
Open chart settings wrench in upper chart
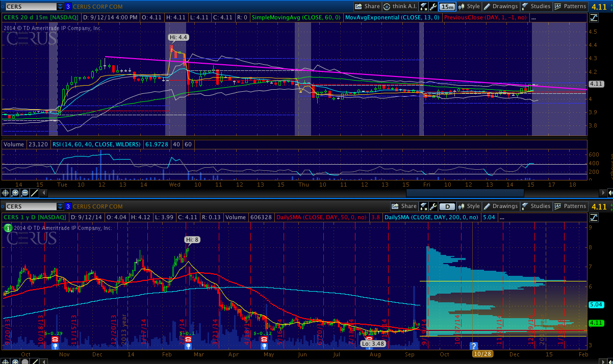(x=433, y=7)
